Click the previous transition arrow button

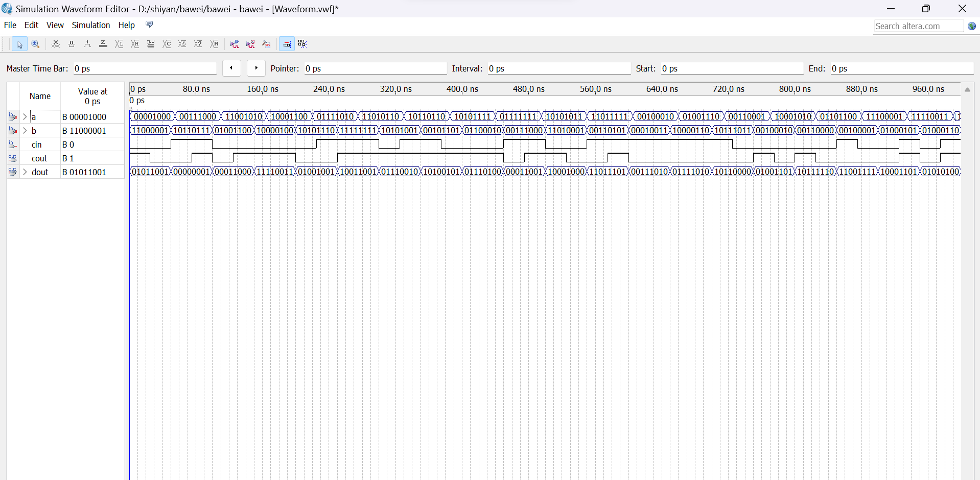point(231,68)
